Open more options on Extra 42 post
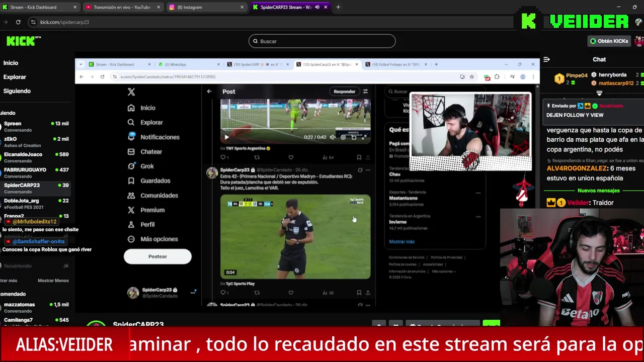 click(x=368, y=170)
